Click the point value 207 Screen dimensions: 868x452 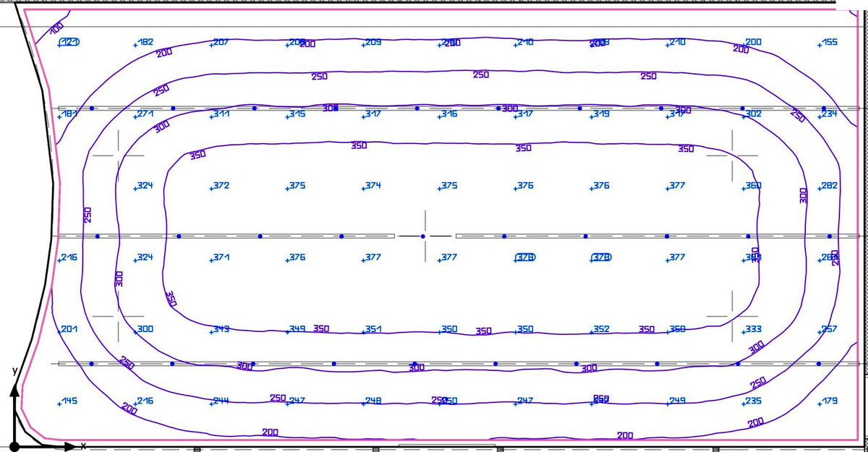[221, 42]
